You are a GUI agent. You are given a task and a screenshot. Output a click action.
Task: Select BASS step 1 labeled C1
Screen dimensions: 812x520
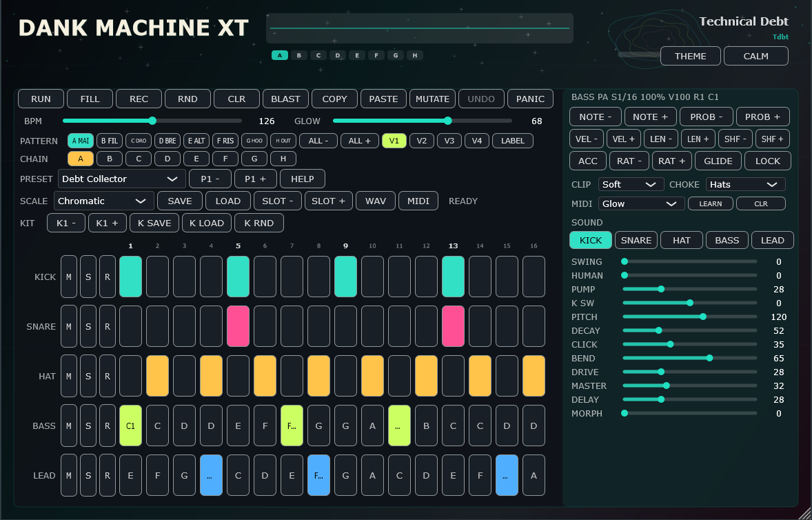[130, 426]
